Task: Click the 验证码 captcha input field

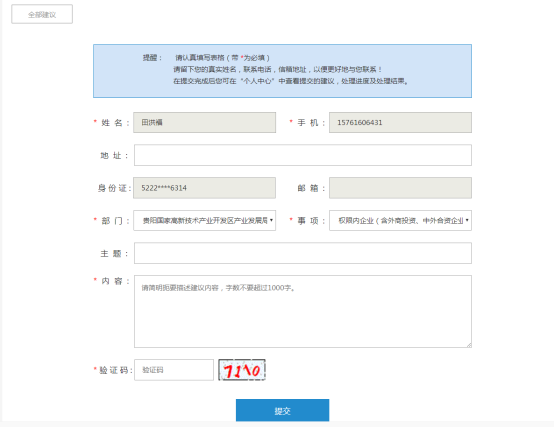Action: (174, 370)
